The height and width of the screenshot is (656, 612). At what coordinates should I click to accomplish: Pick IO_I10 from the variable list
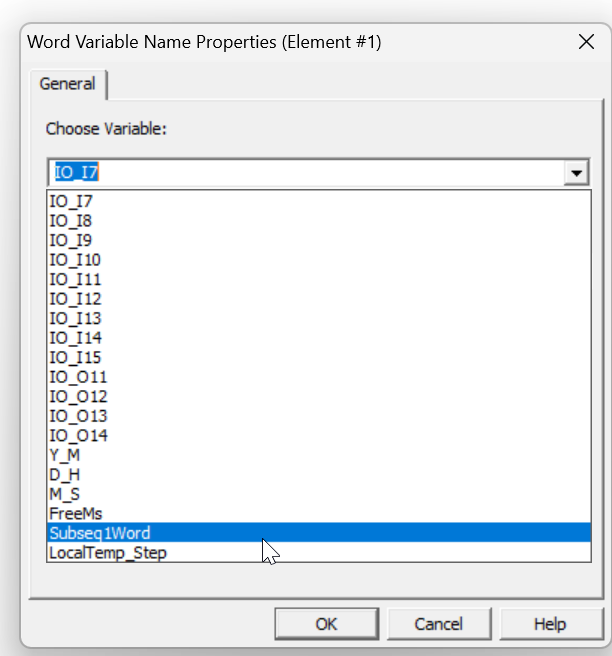point(319,260)
